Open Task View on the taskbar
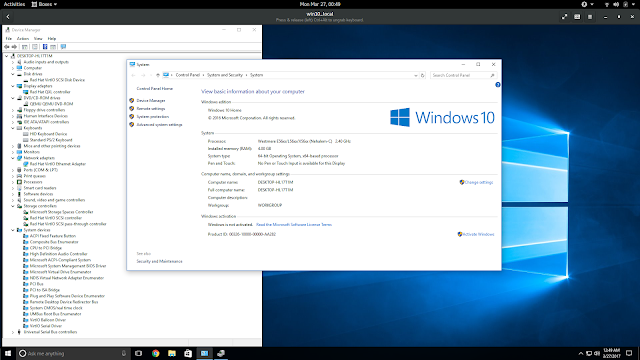Image resolution: width=640 pixels, height=360 pixels. (138, 353)
